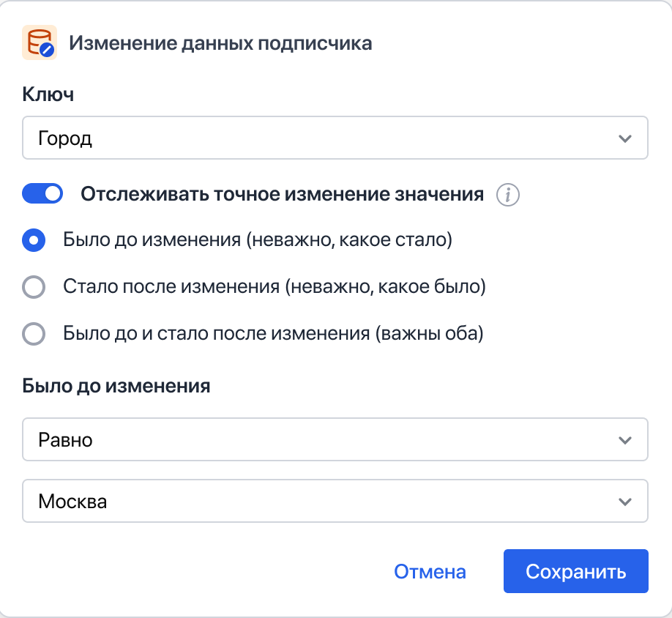Screen dimensions: 672x618
Task: Click the chevron on the Ключ dropdown
Action: (626, 137)
